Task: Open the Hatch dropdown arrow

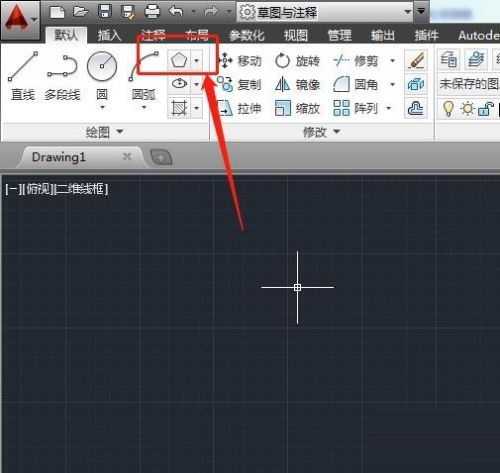Action: tap(197, 108)
